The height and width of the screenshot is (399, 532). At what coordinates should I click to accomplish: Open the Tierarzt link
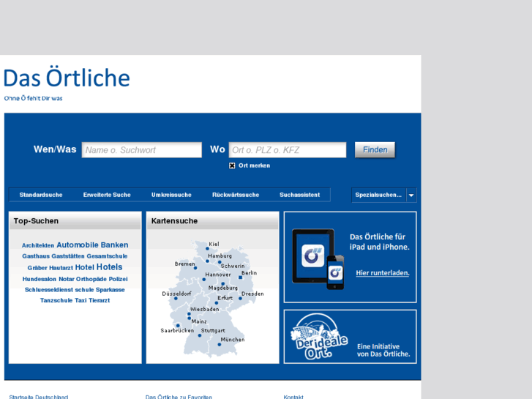(99, 300)
